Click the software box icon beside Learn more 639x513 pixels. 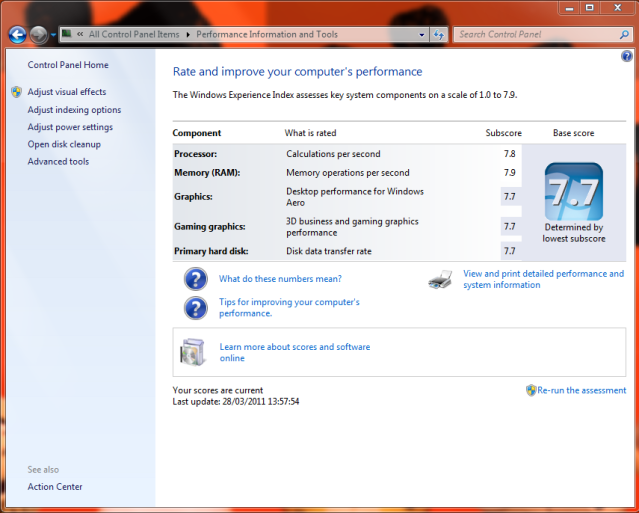(193, 352)
